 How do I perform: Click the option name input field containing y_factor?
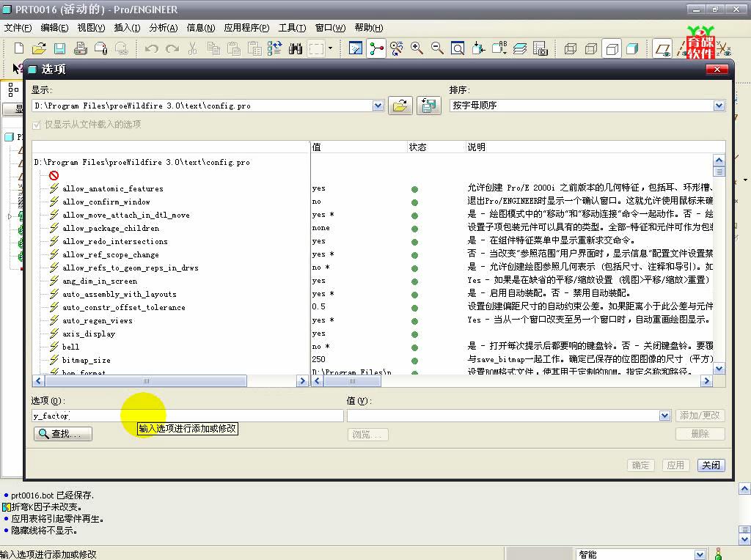click(x=188, y=416)
